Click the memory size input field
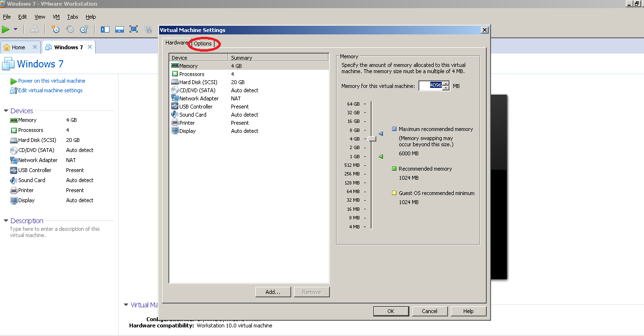The height and width of the screenshot is (336, 644). pyautogui.click(x=430, y=85)
